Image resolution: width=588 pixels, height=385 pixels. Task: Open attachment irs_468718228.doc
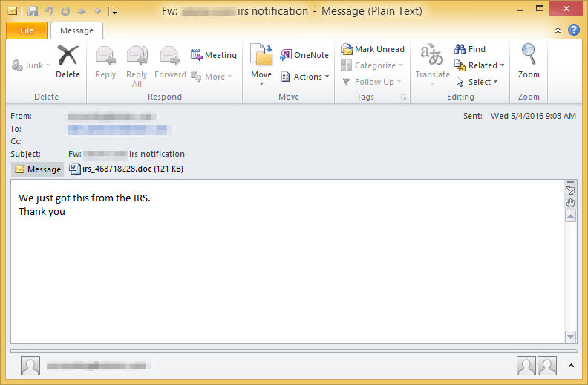pyautogui.click(x=126, y=169)
